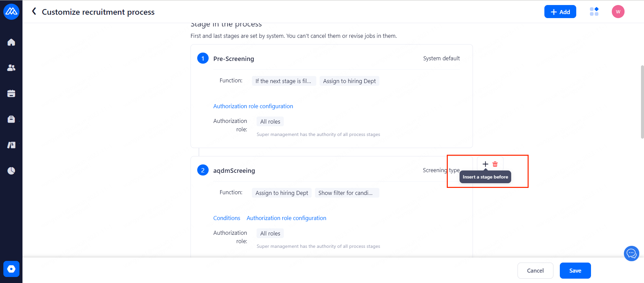Click the Cancel button
This screenshot has height=283, width=644.
[535, 271]
